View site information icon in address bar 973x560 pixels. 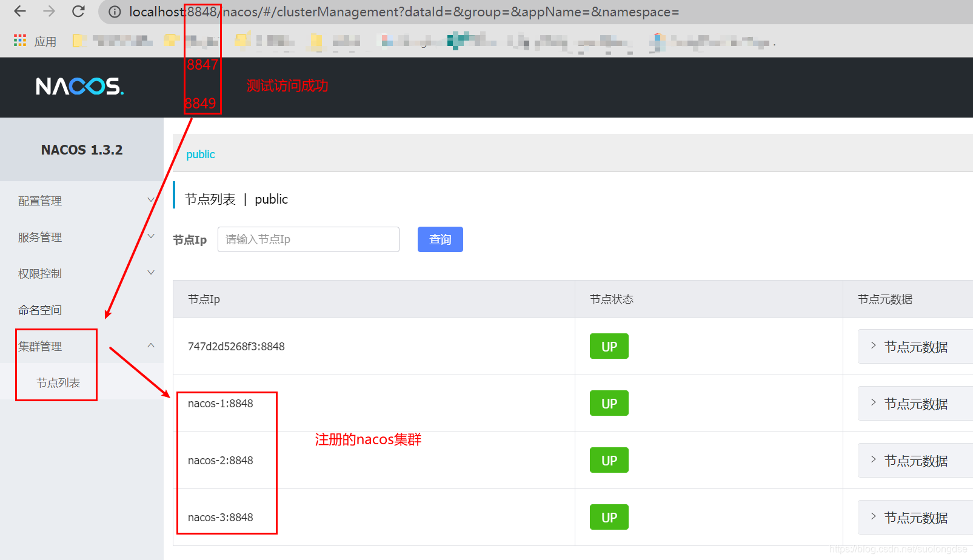[x=115, y=12]
